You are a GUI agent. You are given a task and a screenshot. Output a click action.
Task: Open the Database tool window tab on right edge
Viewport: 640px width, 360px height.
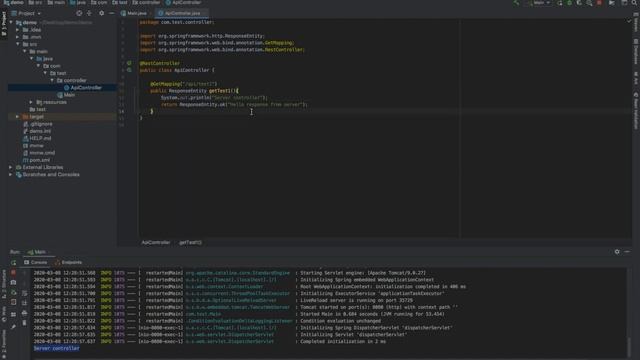click(x=636, y=52)
